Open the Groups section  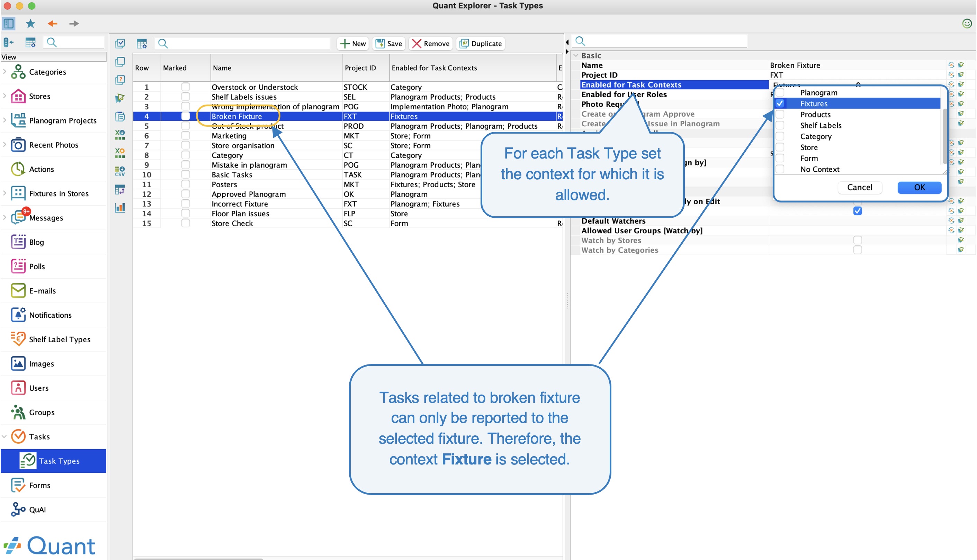pos(42,412)
